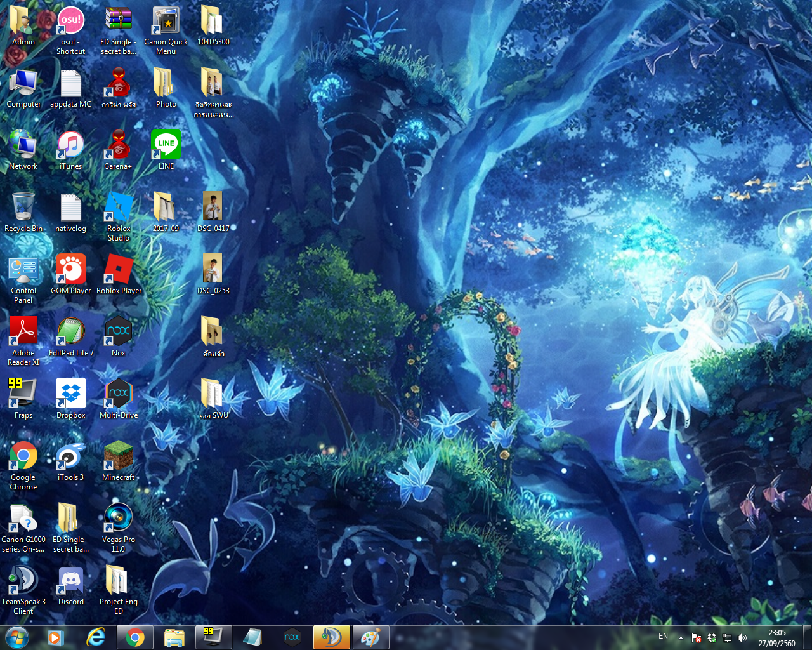The image size is (812, 650).
Task: Select the nativelog text file
Action: 70,212
